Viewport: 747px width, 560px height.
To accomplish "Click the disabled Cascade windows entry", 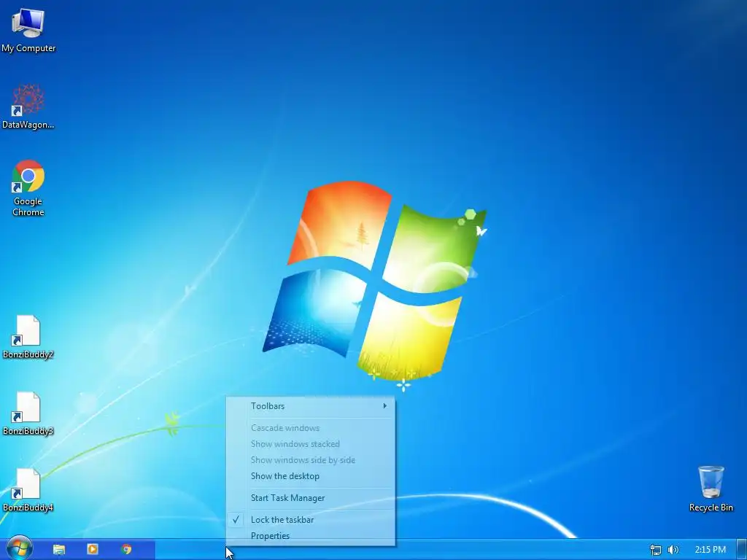I will click(x=311, y=428).
